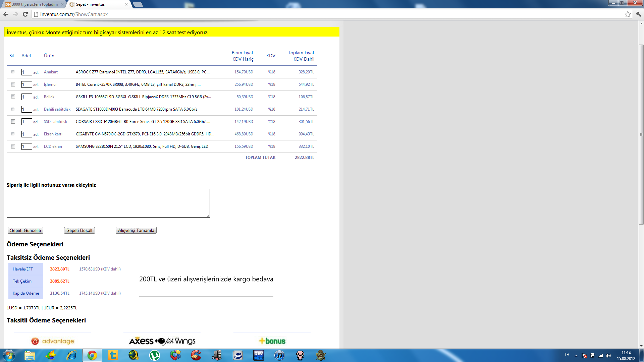This screenshot has width=644, height=362.
Task: Open the INTEL Core i5-3570K product link
Action: (138, 84)
